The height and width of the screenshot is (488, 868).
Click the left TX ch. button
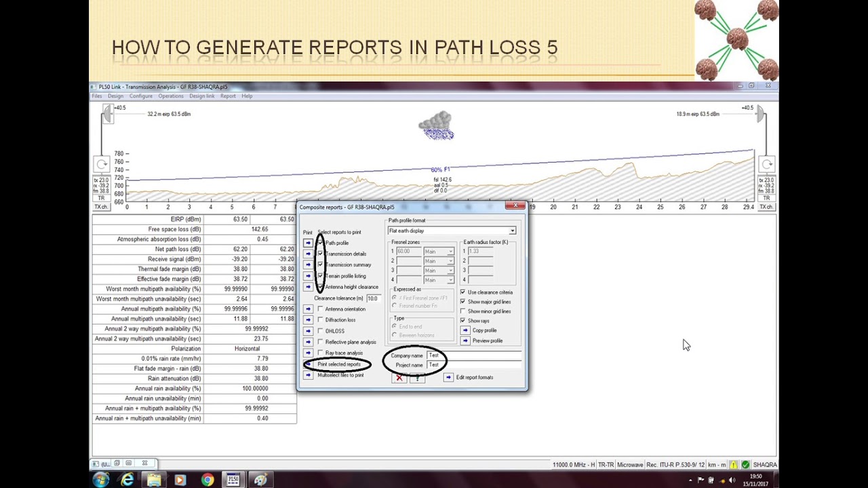(101, 207)
